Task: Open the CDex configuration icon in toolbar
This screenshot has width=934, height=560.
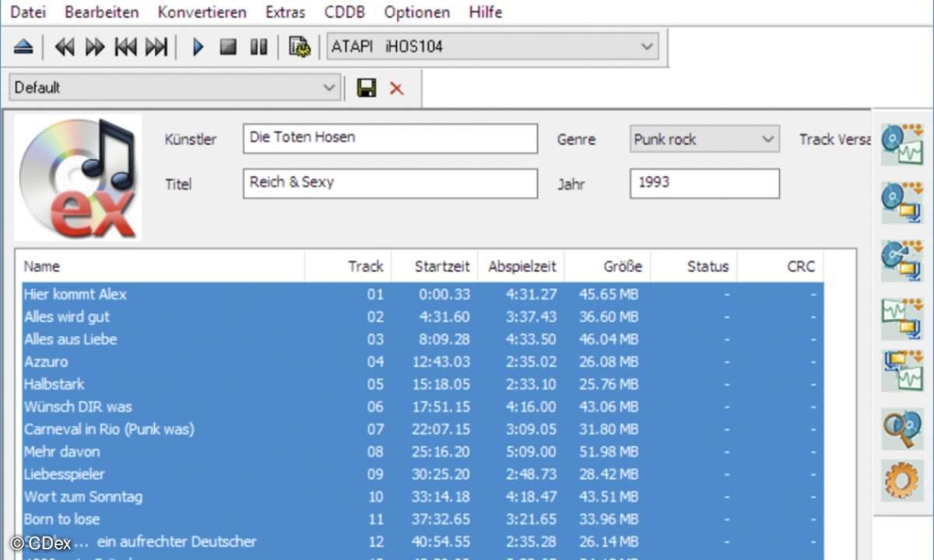Action: tap(300, 47)
